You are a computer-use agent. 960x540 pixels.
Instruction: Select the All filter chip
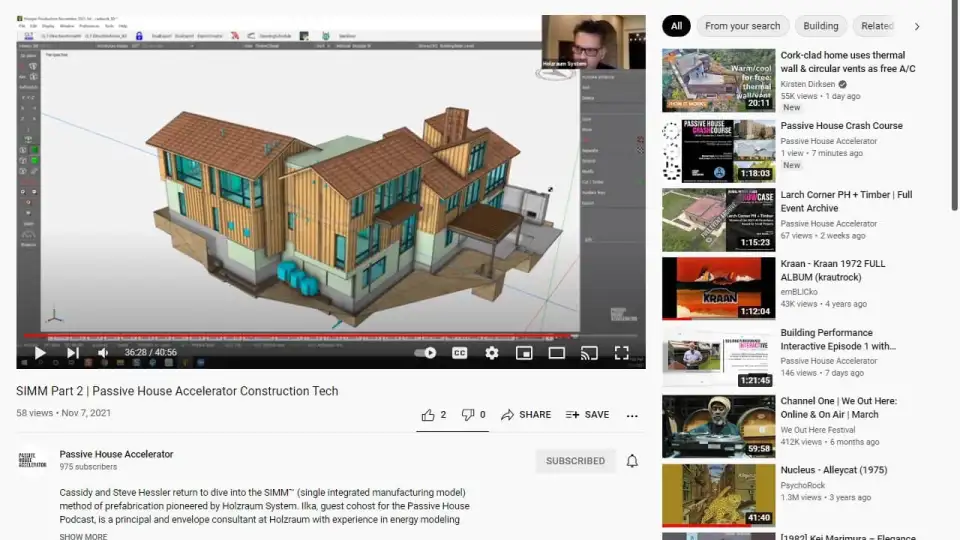point(676,26)
